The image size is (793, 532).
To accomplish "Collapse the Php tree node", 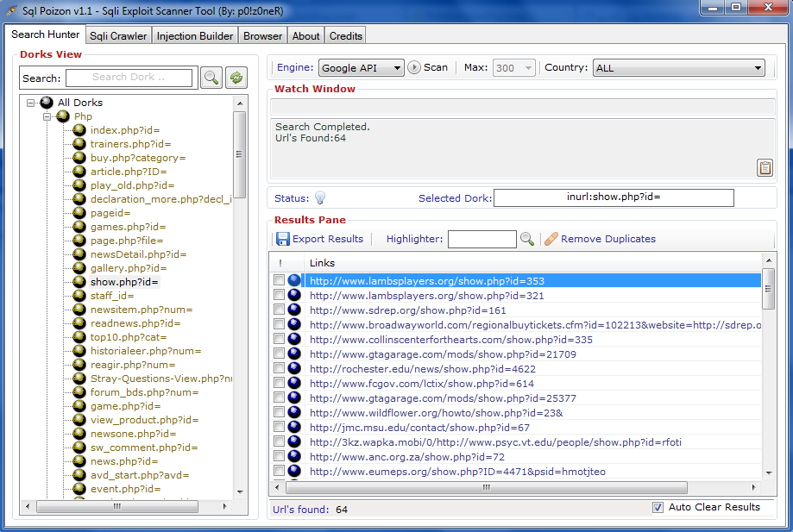I will [x=47, y=116].
